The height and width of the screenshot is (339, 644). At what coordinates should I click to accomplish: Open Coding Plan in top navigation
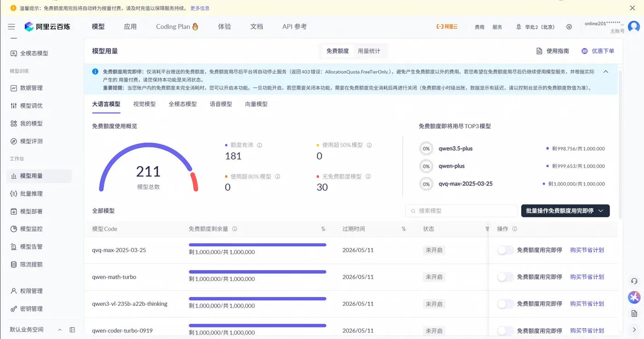point(177,27)
